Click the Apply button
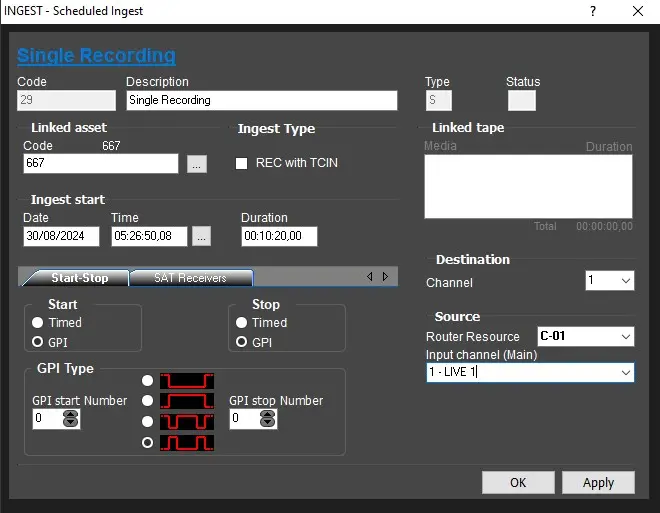The width and height of the screenshot is (660, 513). pyautogui.click(x=598, y=482)
